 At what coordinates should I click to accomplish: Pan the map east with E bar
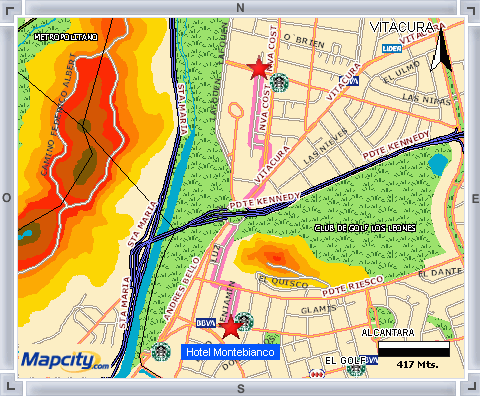click(x=474, y=198)
